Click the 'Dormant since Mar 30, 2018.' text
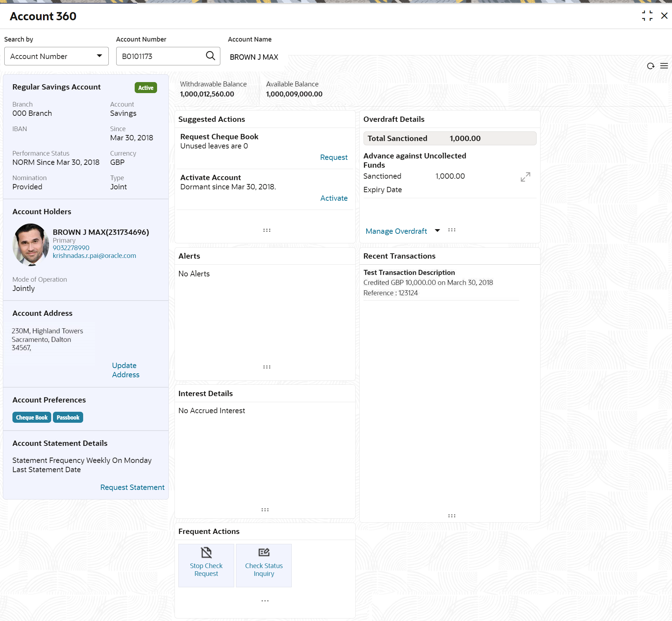672x621 pixels. pos(228,187)
